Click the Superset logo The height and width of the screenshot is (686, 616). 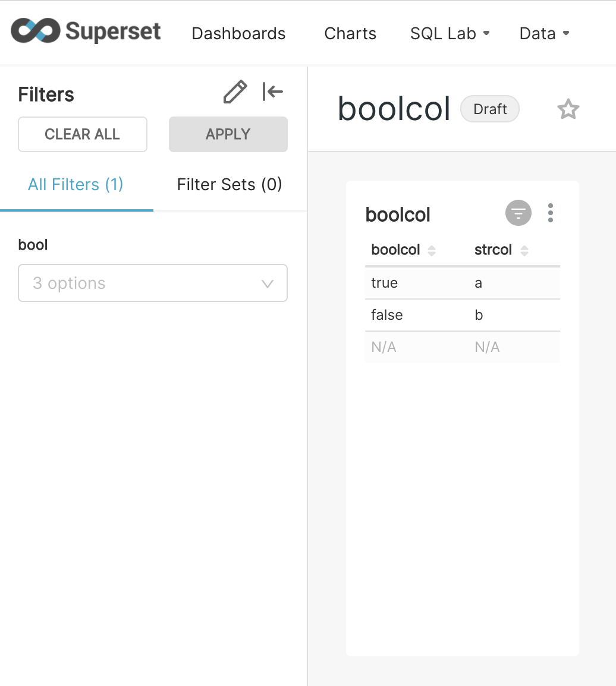click(86, 32)
